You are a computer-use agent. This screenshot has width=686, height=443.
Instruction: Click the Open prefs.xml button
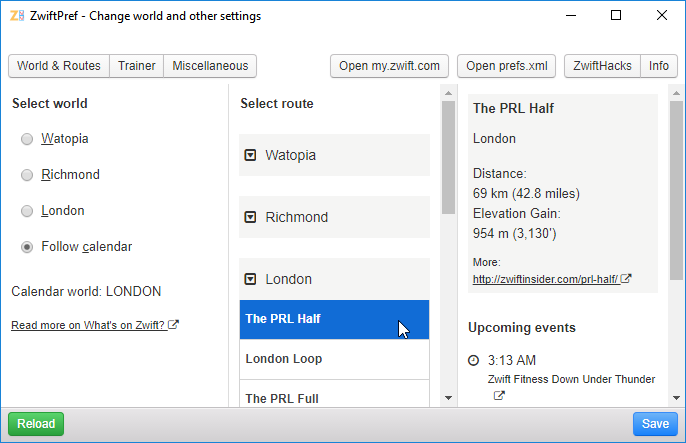click(507, 66)
